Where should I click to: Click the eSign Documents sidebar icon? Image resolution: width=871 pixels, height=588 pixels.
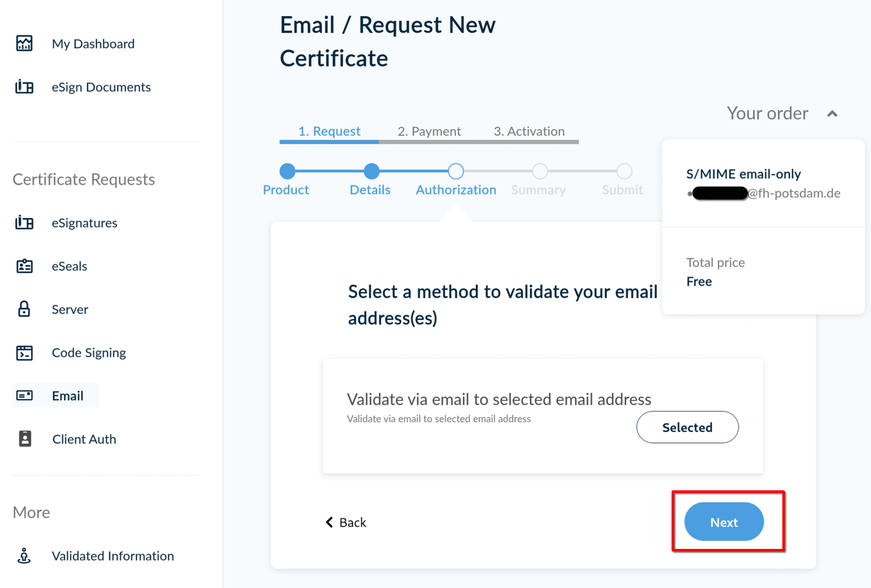click(x=24, y=87)
